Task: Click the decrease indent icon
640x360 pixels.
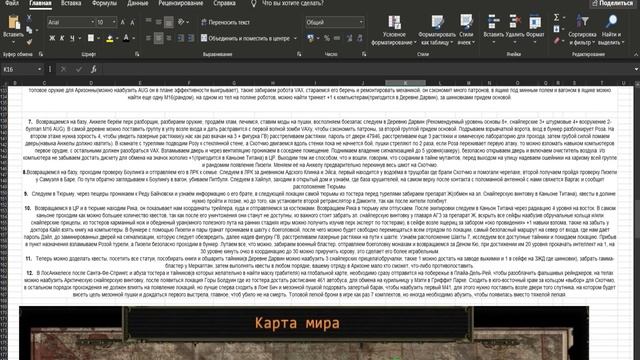Action: (x=180, y=38)
